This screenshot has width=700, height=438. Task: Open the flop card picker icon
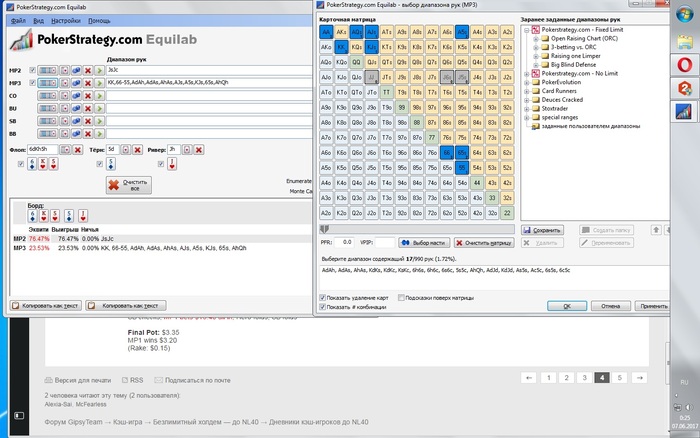(66, 150)
